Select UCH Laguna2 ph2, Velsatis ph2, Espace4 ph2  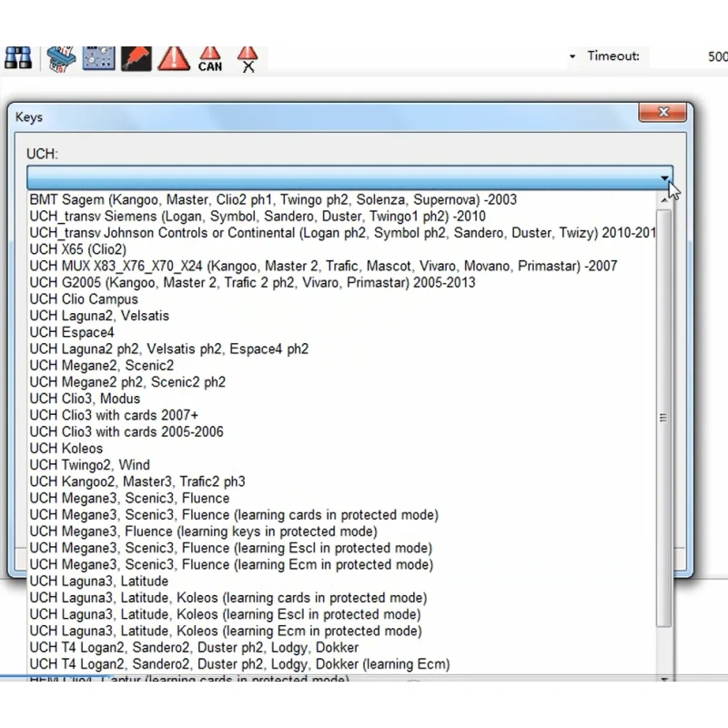click(x=342, y=349)
